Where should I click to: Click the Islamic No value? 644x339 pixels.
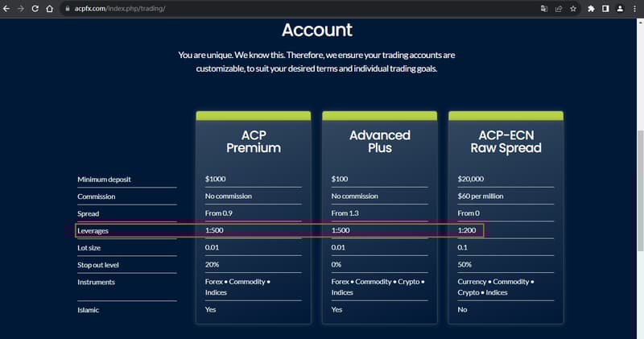coord(462,309)
